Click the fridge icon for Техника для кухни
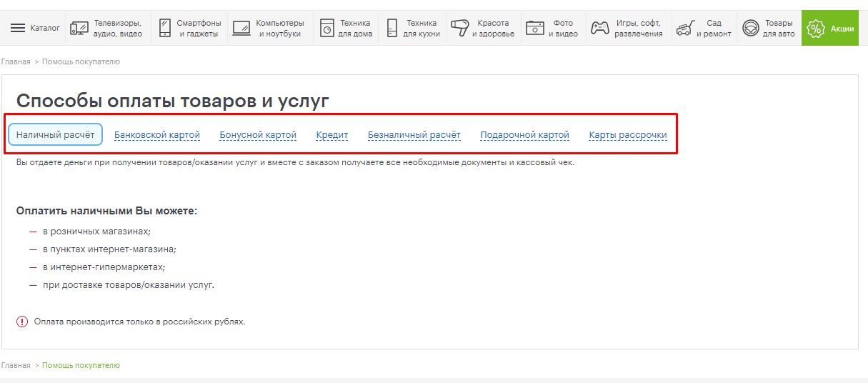This screenshot has height=383, width=868. 391,28
